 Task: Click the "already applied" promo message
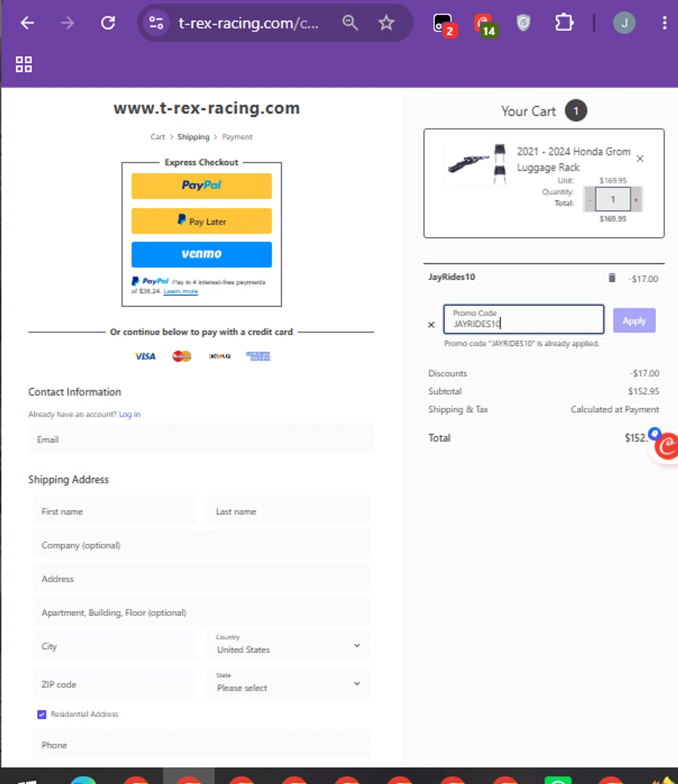(x=522, y=343)
